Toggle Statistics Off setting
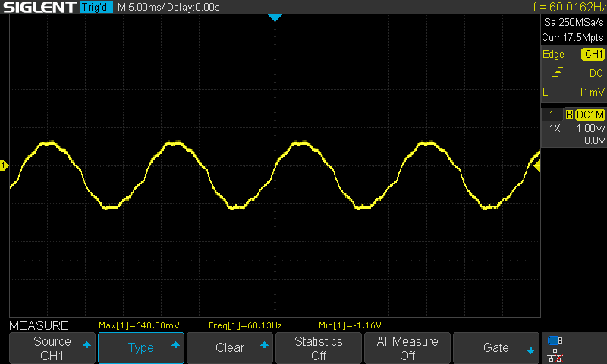Screen dimensions: 607x364 (319, 348)
